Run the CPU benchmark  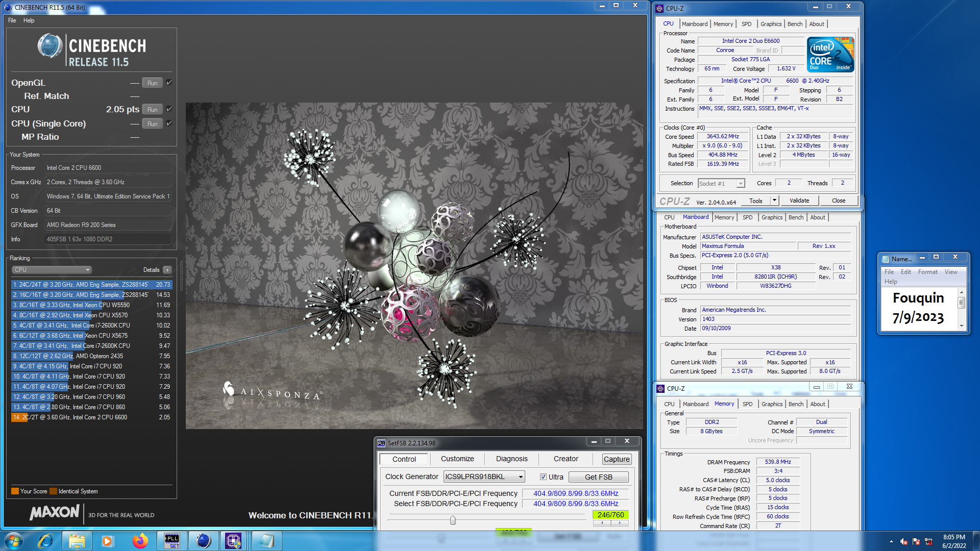[x=152, y=109]
